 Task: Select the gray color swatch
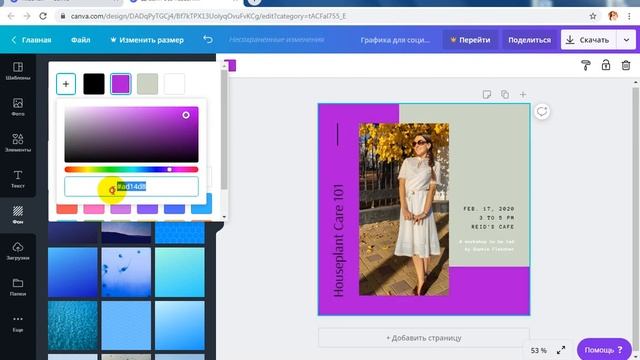(147, 84)
